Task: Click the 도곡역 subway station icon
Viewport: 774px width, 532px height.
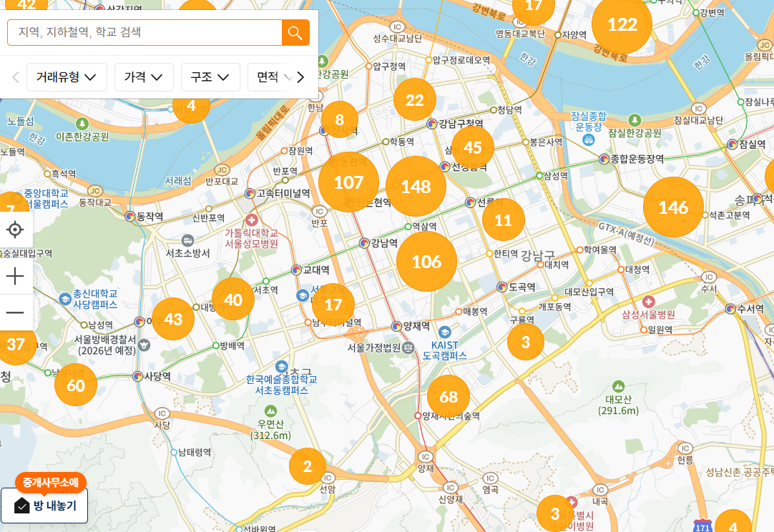Action: (x=502, y=287)
